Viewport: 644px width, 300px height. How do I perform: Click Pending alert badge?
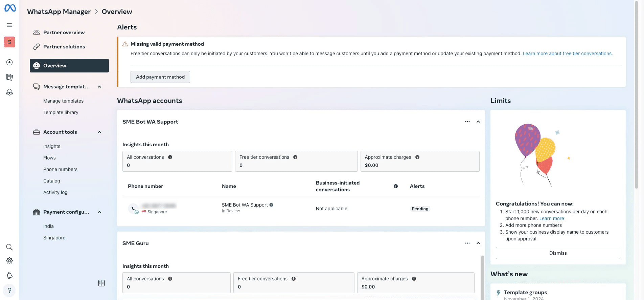[420, 209]
